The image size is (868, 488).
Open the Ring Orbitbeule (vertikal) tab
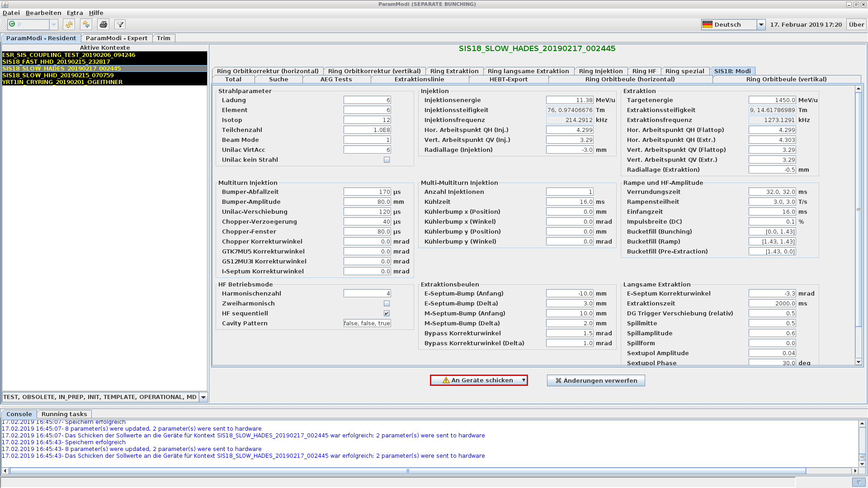coord(787,79)
